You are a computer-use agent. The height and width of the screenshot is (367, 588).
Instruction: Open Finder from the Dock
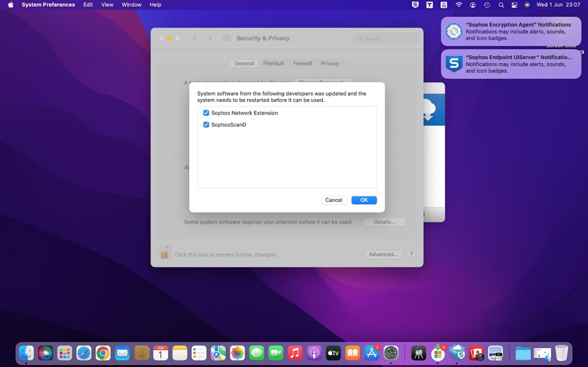(27, 353)
